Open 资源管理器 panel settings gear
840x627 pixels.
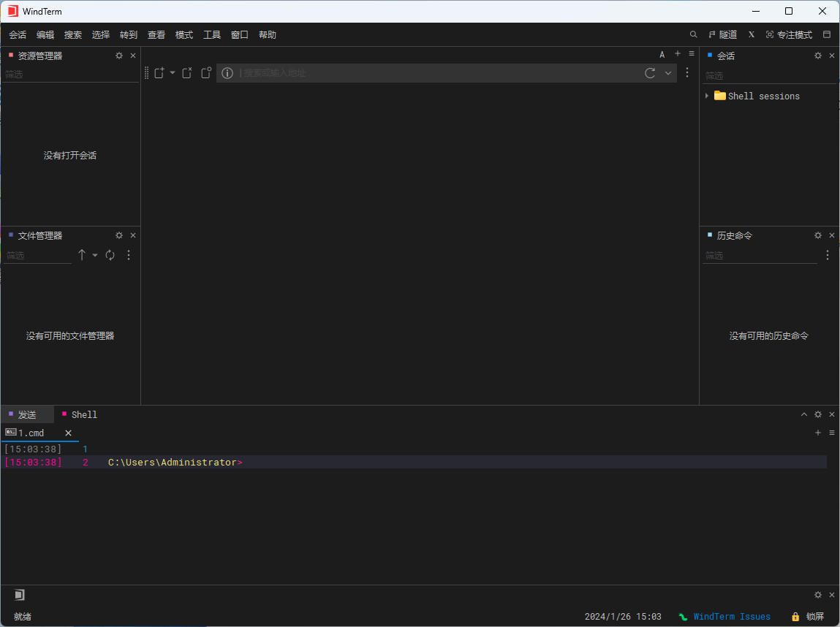(119, 56)
